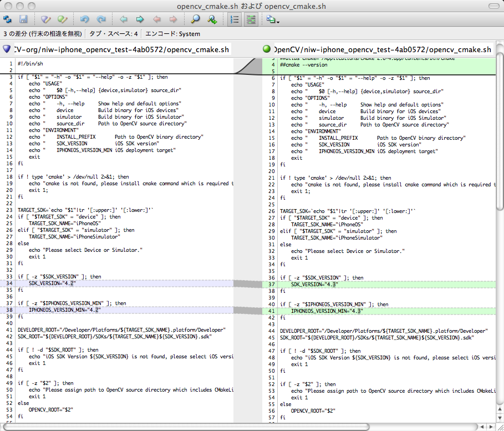504x431 pixels.
Task: Click left line 53 OPENCV_ROOT="$2"
Action: pos(51,410)
